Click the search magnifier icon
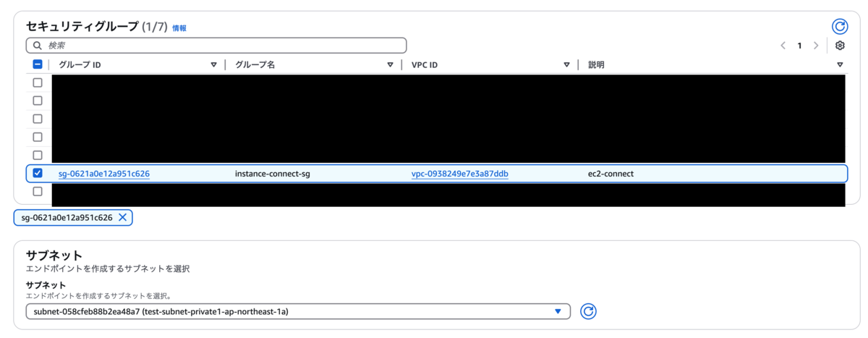 pos(38,46)
